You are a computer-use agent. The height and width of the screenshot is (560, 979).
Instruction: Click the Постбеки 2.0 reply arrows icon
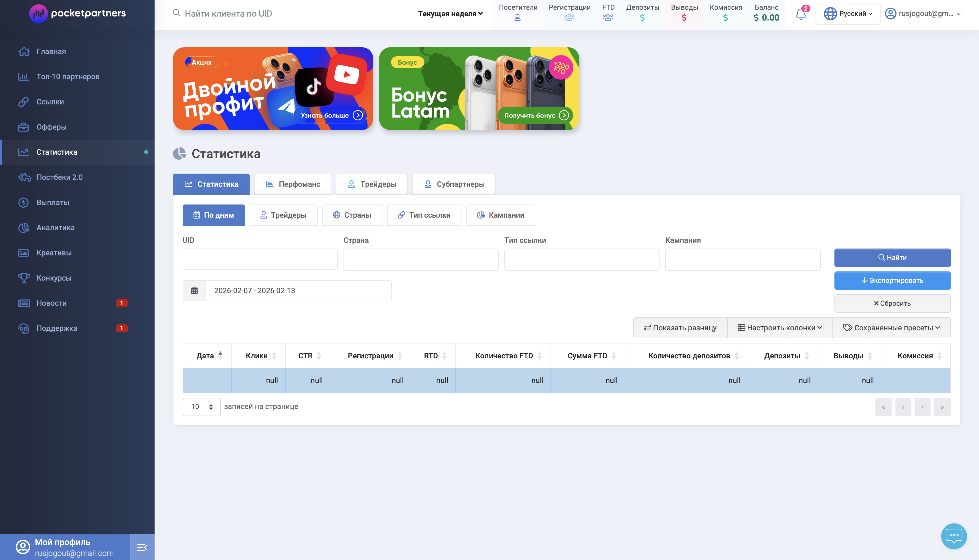[x=24, y=177]
